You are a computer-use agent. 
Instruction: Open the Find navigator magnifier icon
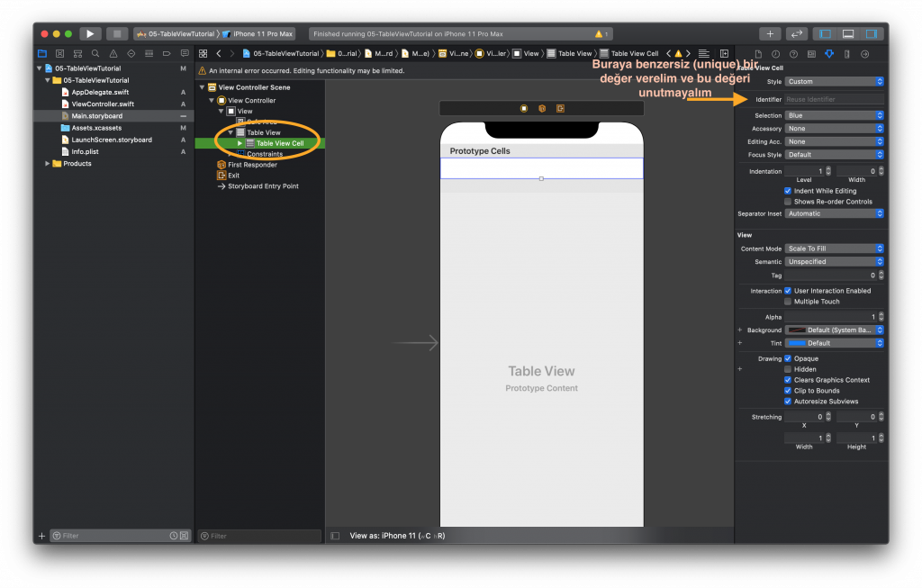95,53
